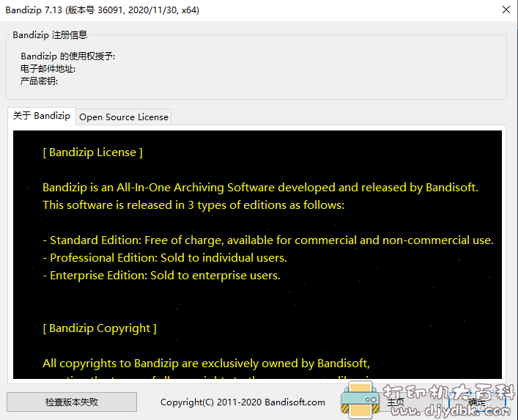518x420 pixels.
Task: Switch to the Open Source License tab
Action: pyautogui.click(x=124, y=117)
